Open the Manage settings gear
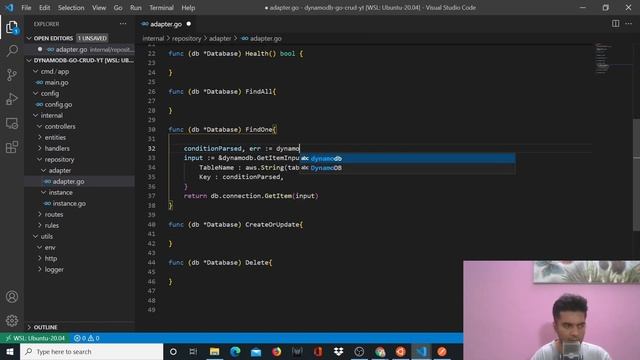640x360 pixels. pos(12,320)
